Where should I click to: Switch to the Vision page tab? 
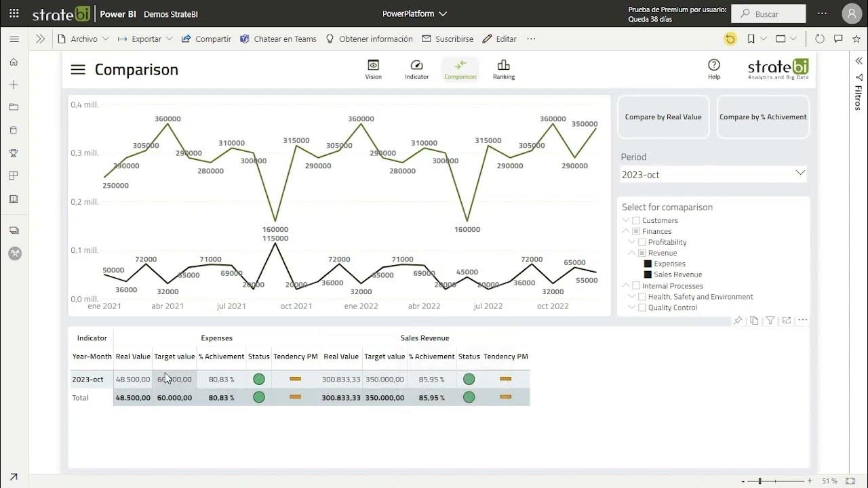373,69
